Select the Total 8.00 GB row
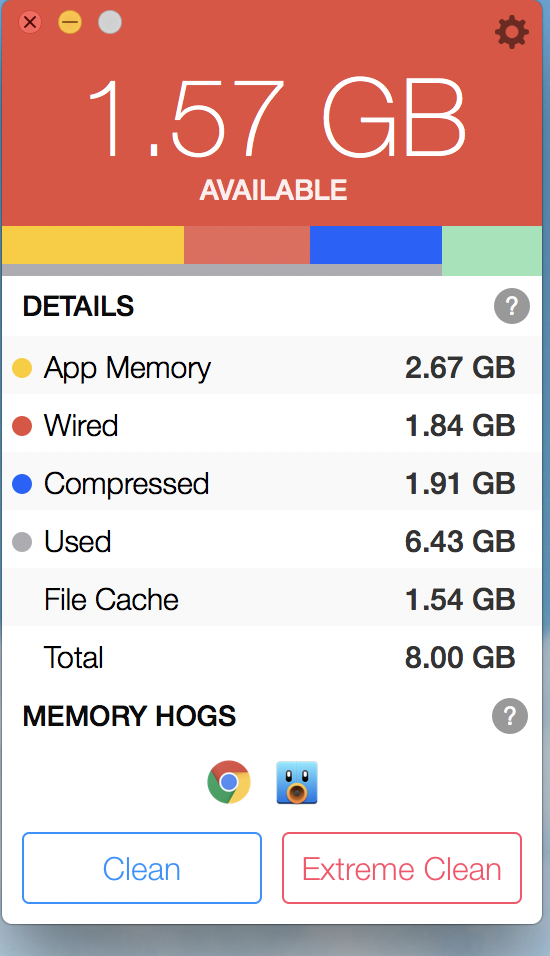The image size is (550, 956). click(x=271, y=657)
